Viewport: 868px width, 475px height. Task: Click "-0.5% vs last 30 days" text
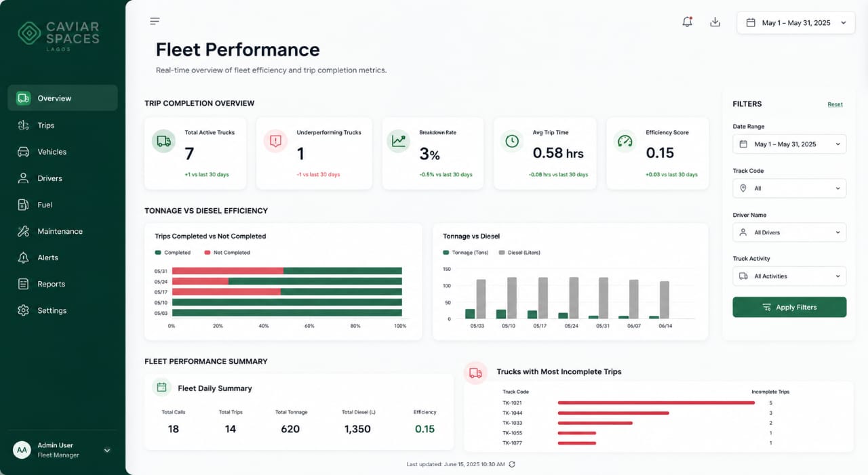click(446, 175)
